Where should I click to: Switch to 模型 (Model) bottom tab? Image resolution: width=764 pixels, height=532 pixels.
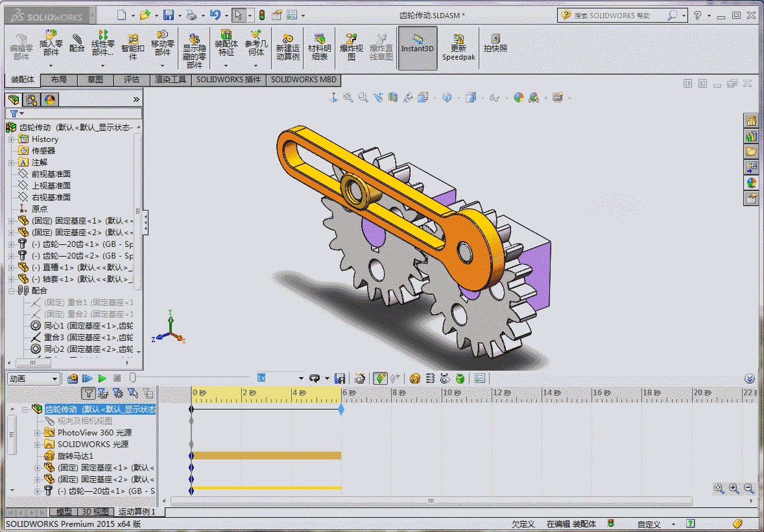64,511
